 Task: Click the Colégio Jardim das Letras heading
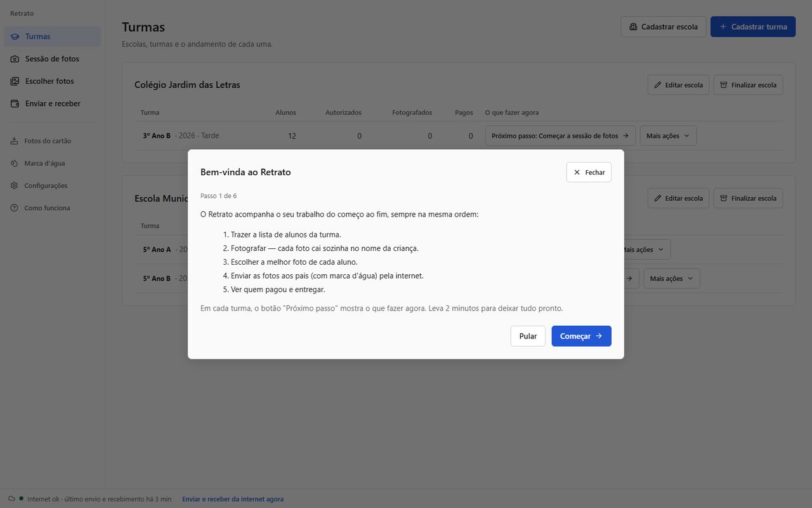[187, 85]
